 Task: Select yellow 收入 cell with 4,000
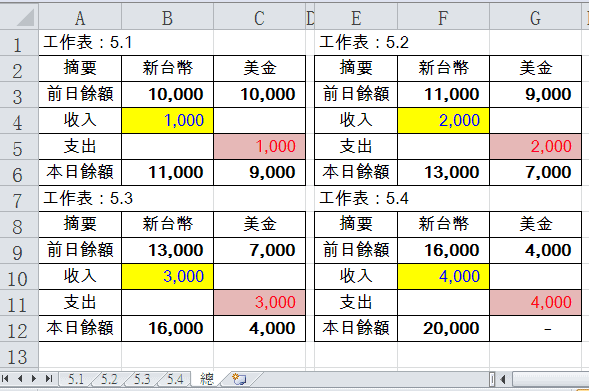(443, 276)
